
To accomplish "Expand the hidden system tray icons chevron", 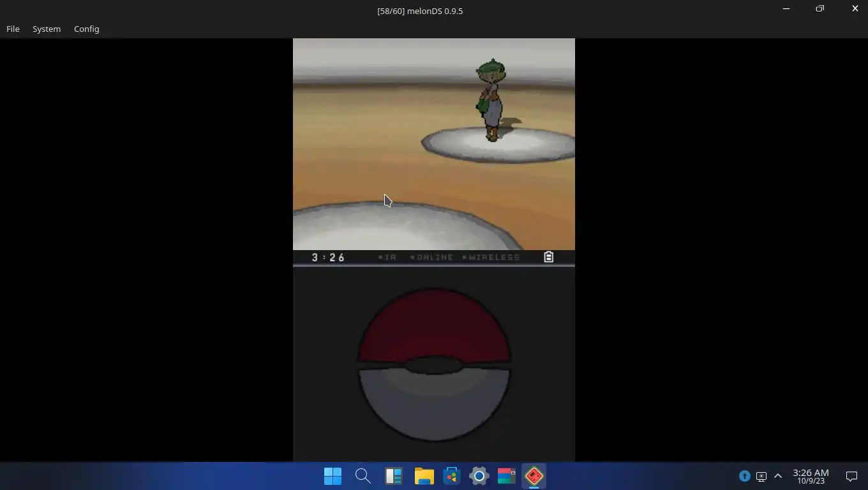I will point(778,476).
